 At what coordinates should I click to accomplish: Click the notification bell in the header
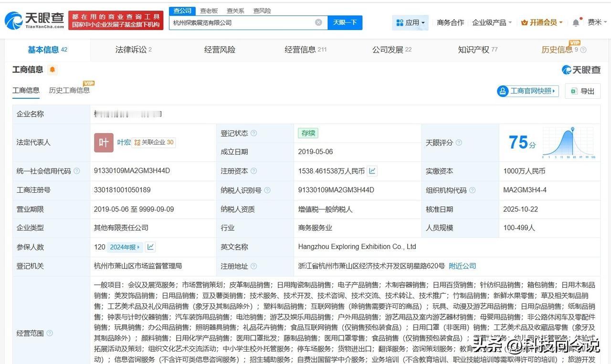(x=576, y=22)
